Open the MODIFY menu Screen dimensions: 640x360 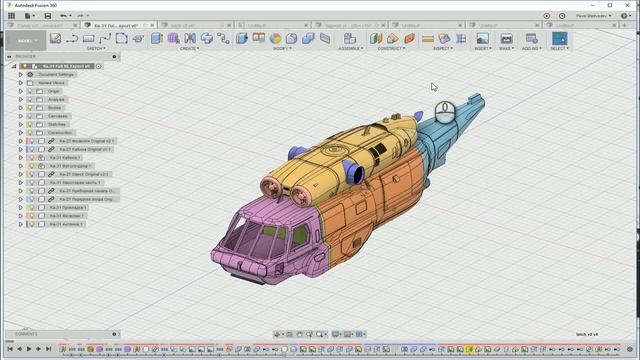tap(282, 49)
